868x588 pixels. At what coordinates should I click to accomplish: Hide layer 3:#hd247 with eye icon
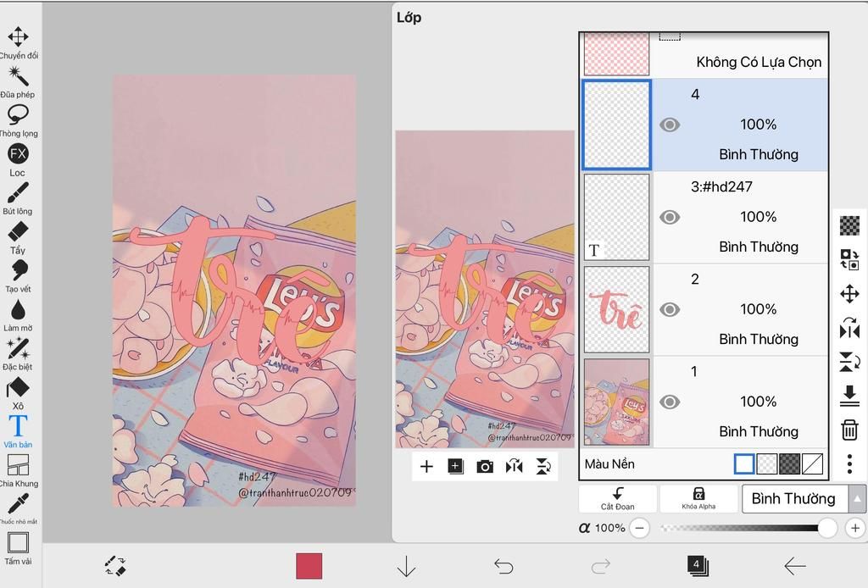click(x=670, y=218)
